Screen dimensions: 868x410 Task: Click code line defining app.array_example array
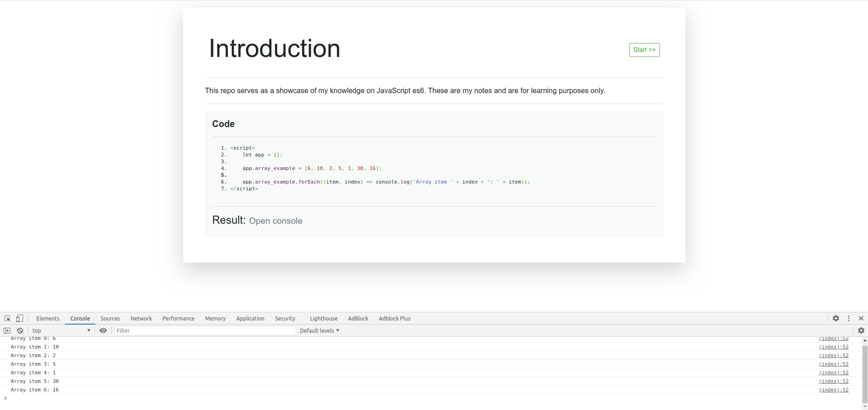tap(312, 168)
